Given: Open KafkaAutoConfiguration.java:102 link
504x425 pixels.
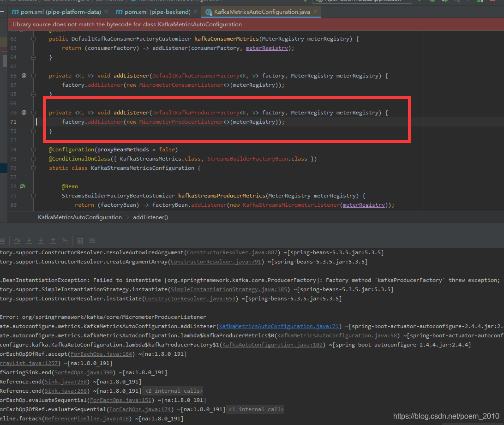Looking at the screenshot, I should (x=273, y=345).
